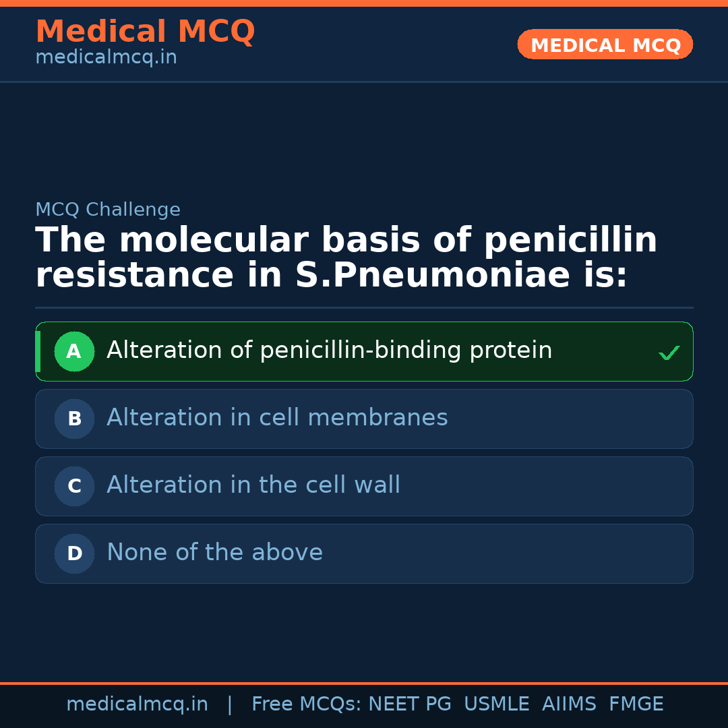Click the letter C circle badge
Screen dimensions: 728x728
[74, 486]
